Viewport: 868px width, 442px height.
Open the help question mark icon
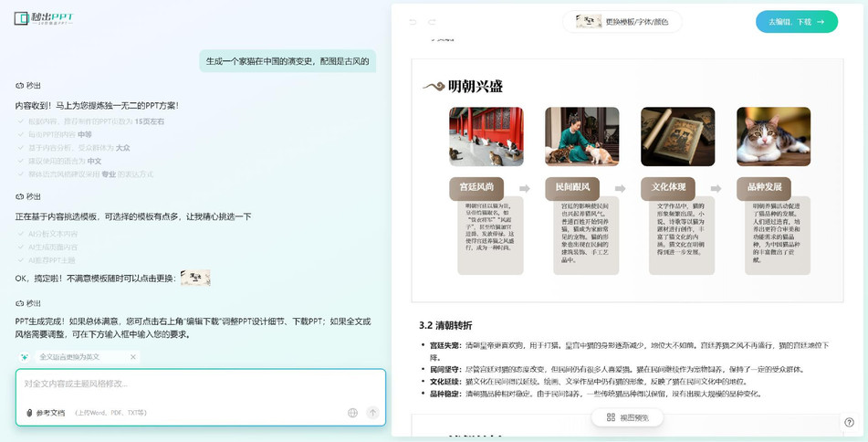coord(849,422)
